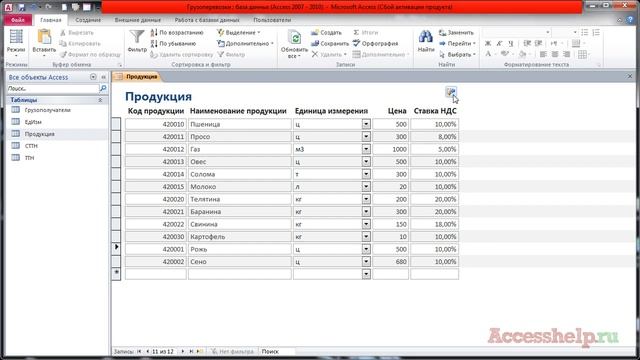Go to last record navigation button

[x=191, y=351]
